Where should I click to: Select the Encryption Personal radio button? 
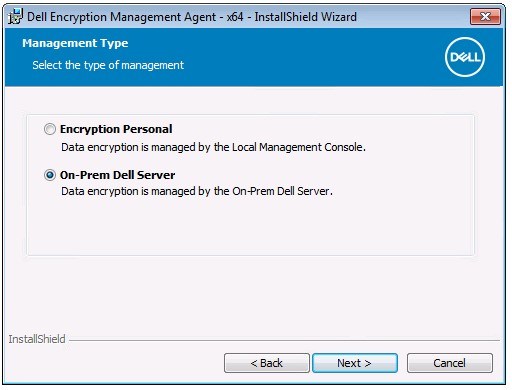pyautogui.click(x=50, y=129)
